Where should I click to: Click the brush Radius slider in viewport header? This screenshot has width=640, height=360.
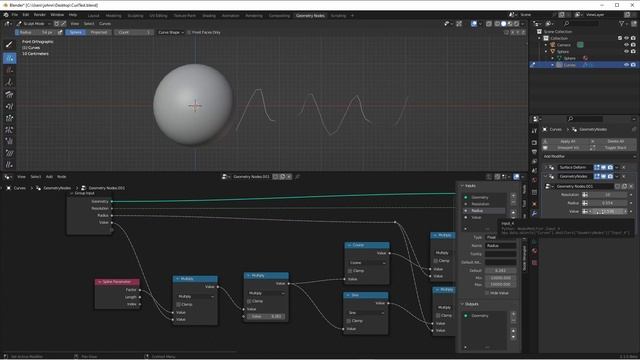coord(36,32)
